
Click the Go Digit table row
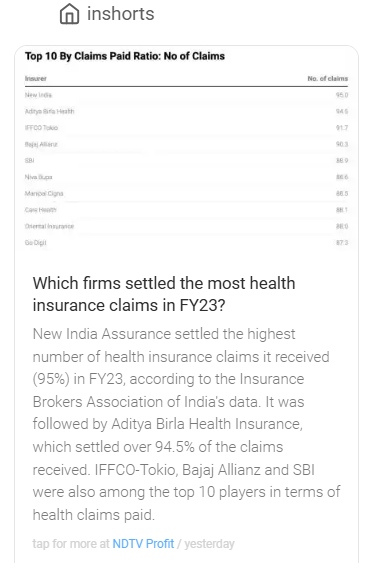coord(186,243)
